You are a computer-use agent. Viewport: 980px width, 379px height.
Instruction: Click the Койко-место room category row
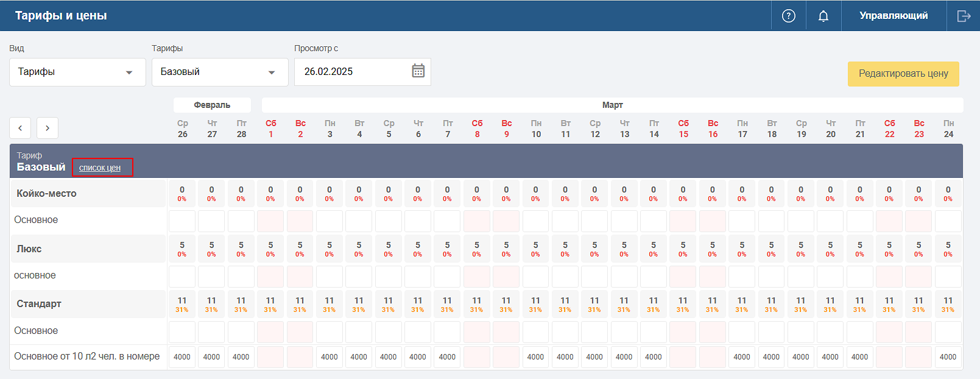point(88,193)
